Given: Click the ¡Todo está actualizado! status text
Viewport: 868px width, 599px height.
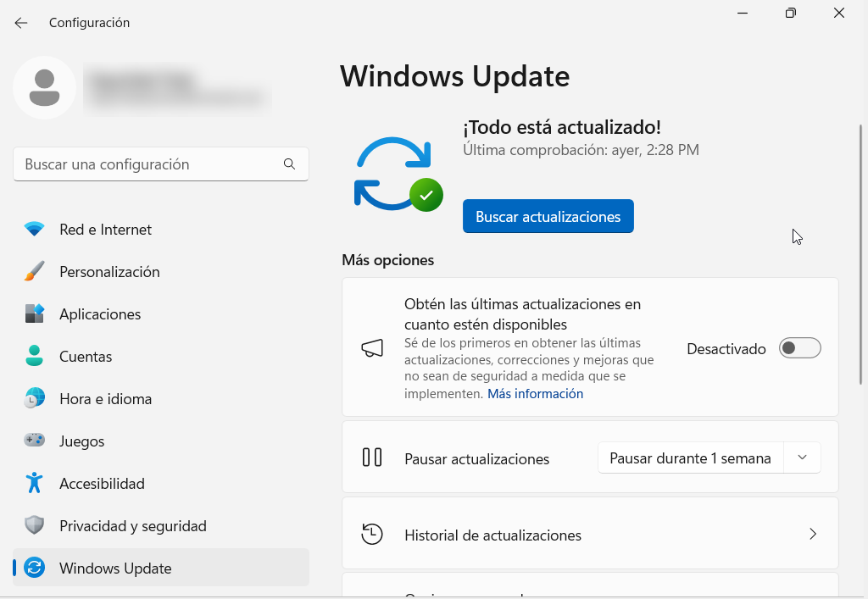Looking at the screenshot, I should [562, 127].
